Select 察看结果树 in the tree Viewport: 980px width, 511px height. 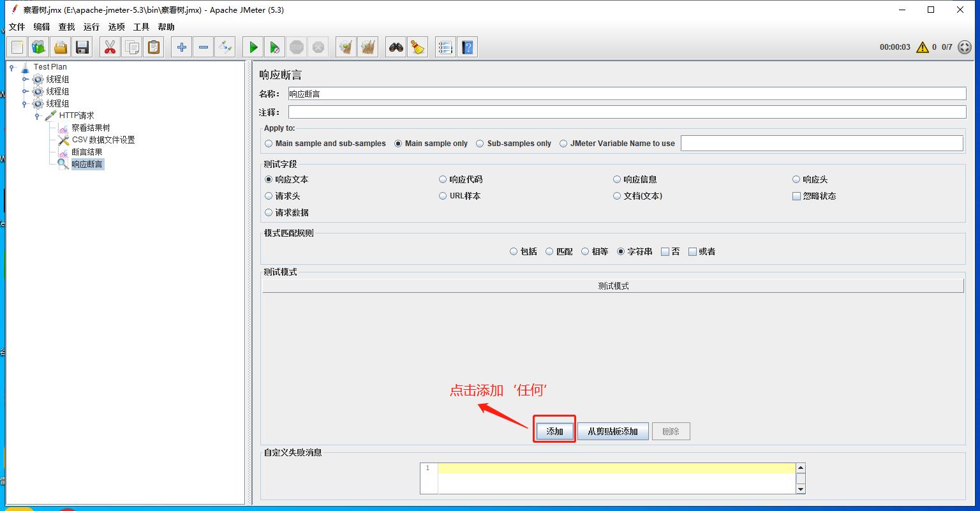pos(91,128)
